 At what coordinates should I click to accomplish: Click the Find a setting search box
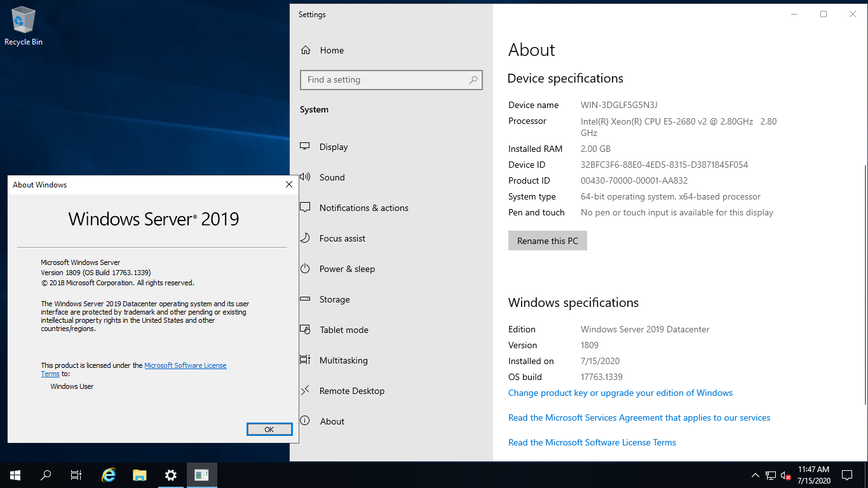[x=391, y=80]
